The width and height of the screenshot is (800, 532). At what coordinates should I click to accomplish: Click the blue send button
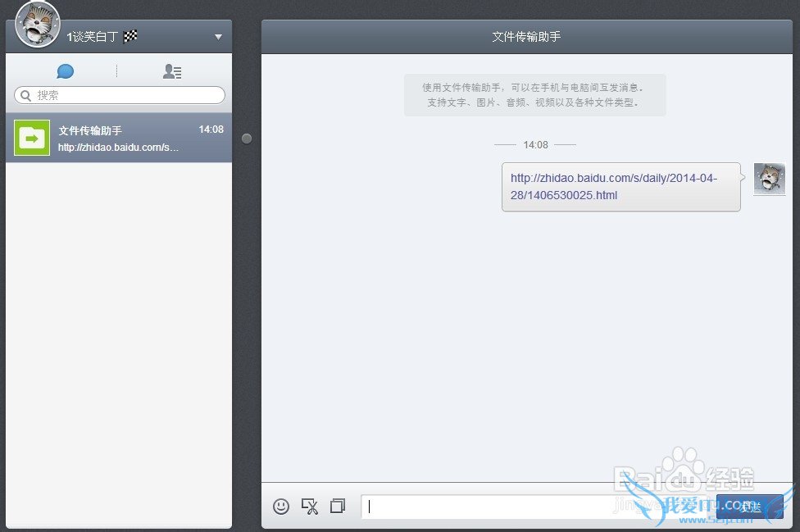point(749,507)
